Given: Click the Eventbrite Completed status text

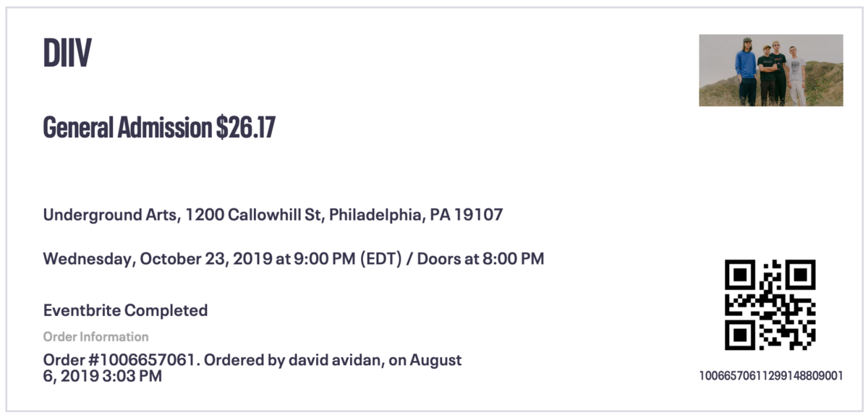Looking at the screenshot, I should coord(126,310).
